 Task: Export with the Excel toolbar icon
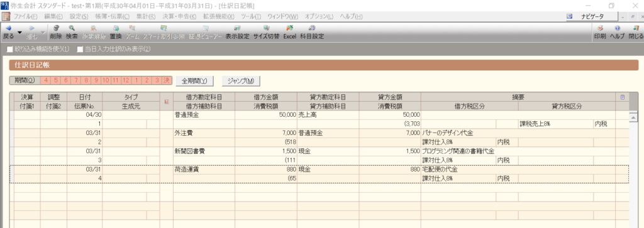(x=289, y=28)
